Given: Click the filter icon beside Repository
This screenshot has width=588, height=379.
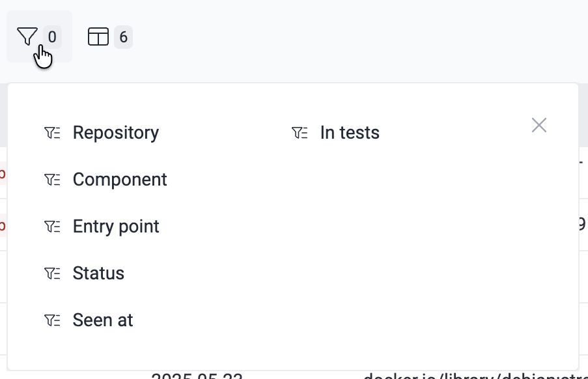Looking at the screenshot, I should point(52,132).
